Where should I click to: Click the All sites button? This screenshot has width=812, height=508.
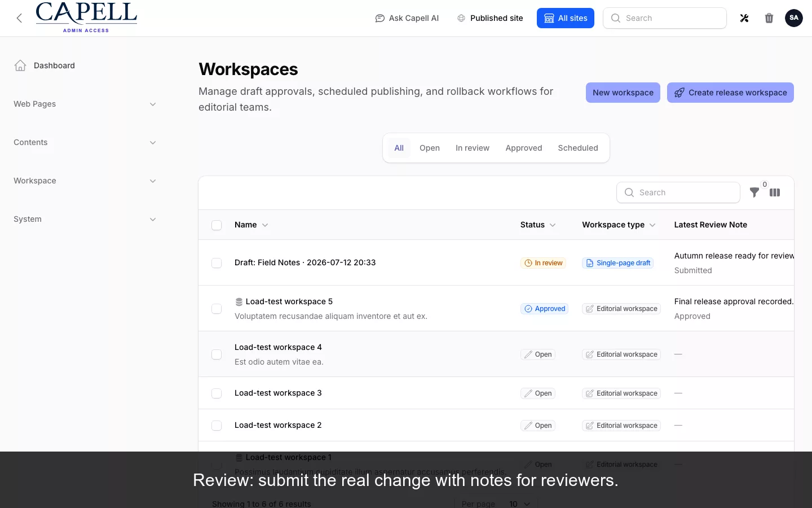click(566, 18)
